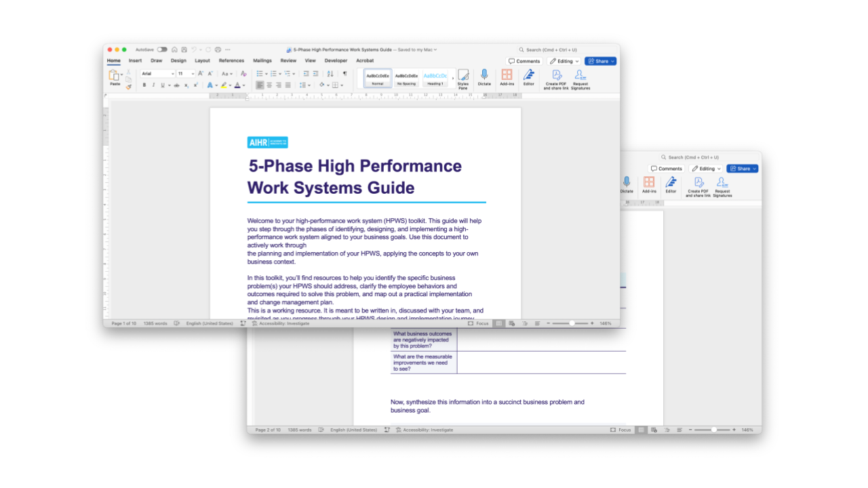
Task: Switch to the Layout ribbon tab
Action: pos(202,61)
